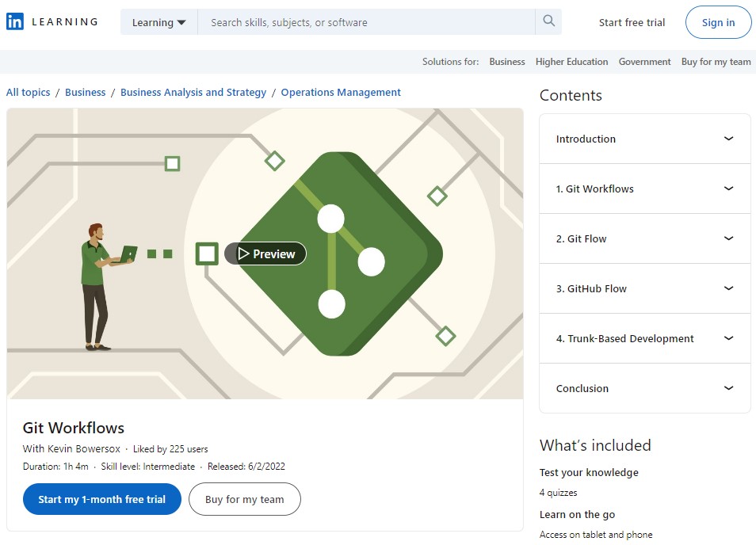Expand the 1. Git Workflows section
This screenshot has width=756, height=545.
(645, 189)
